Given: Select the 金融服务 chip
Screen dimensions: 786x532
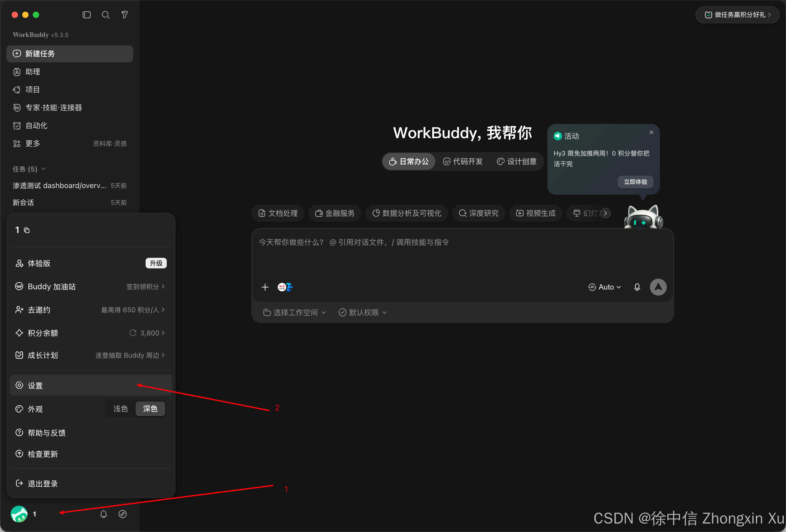Looking at the screenshot, I should [335, 213].
